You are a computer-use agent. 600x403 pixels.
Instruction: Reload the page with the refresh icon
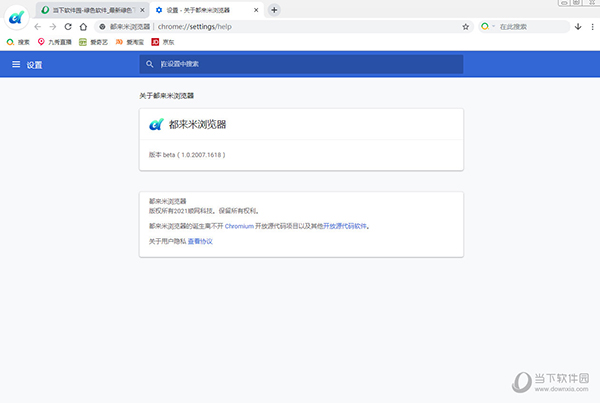click(x=68, y=27)
